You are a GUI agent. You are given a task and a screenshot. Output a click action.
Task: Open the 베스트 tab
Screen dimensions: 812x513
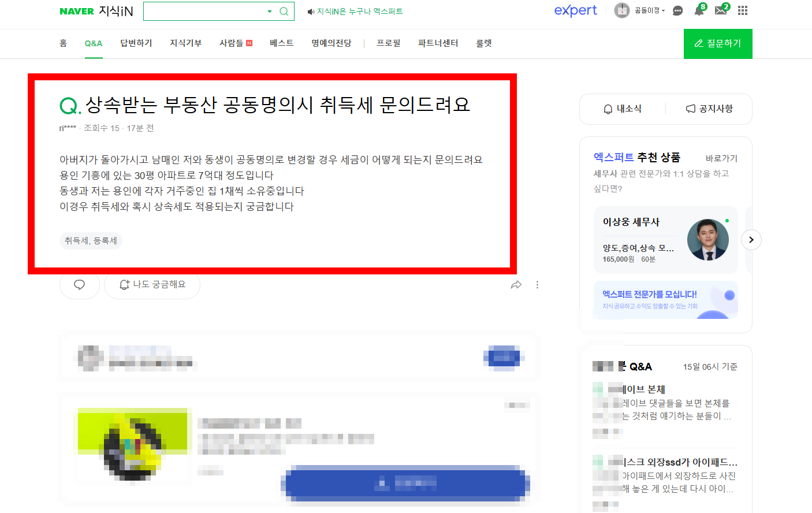[282, 43]
